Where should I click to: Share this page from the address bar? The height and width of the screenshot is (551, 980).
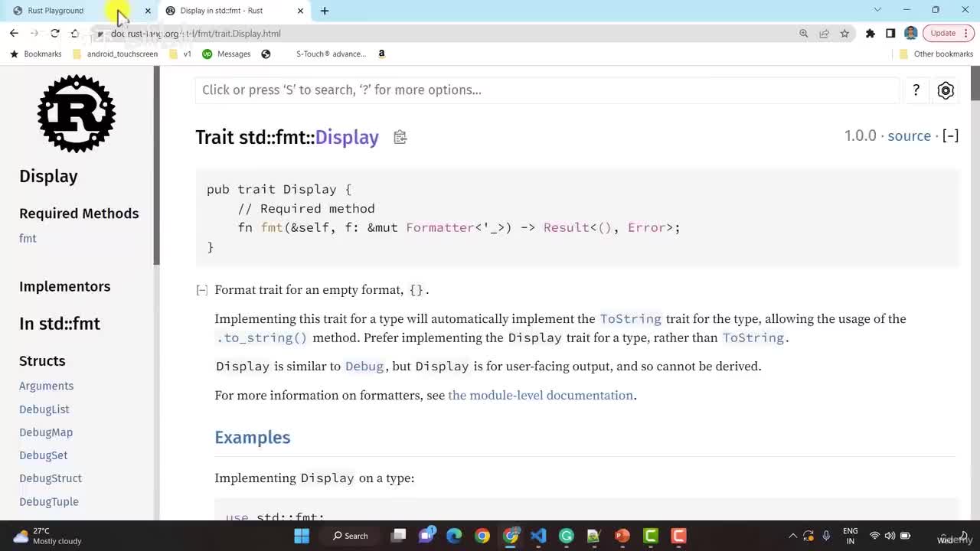point(824,34)
